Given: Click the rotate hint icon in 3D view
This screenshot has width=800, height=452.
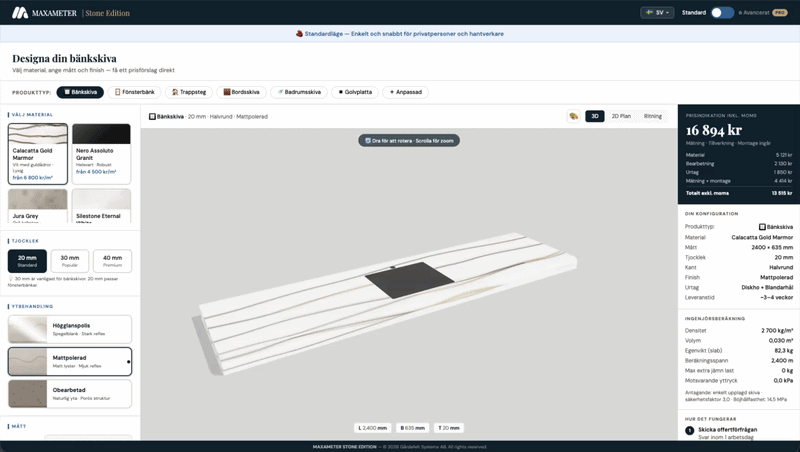Looking at the screenshot, I should (368, 141).
